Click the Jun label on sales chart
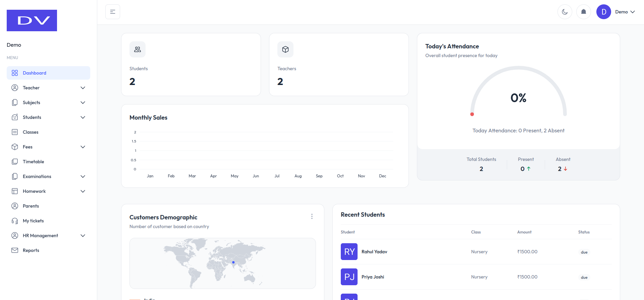Screen dimensions: 644x300 coord(256,176)
